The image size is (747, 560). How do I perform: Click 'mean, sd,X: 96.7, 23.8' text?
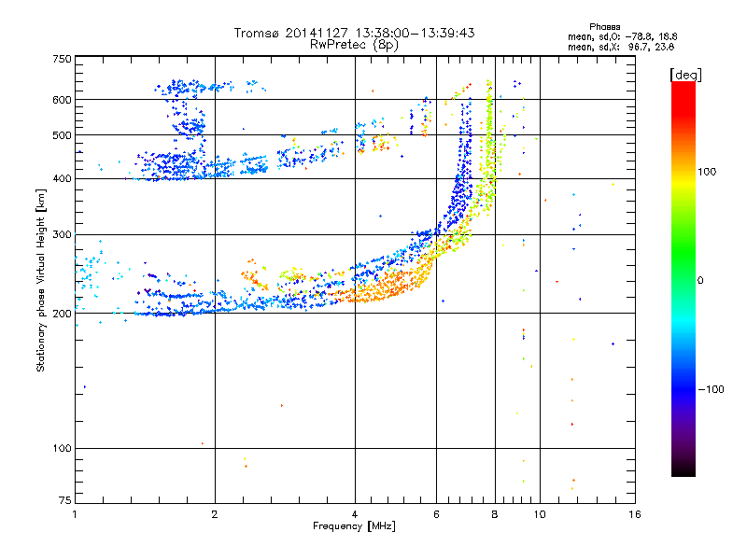(621, 47)
